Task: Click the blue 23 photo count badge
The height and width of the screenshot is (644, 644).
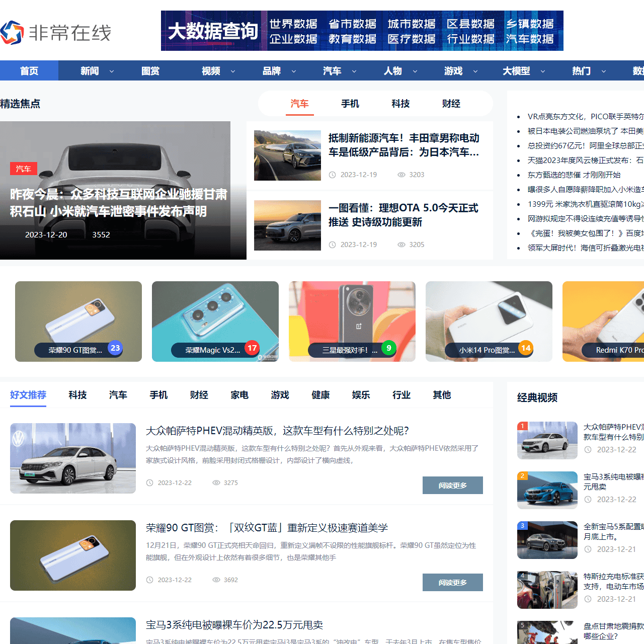Action: coord(115,348)
